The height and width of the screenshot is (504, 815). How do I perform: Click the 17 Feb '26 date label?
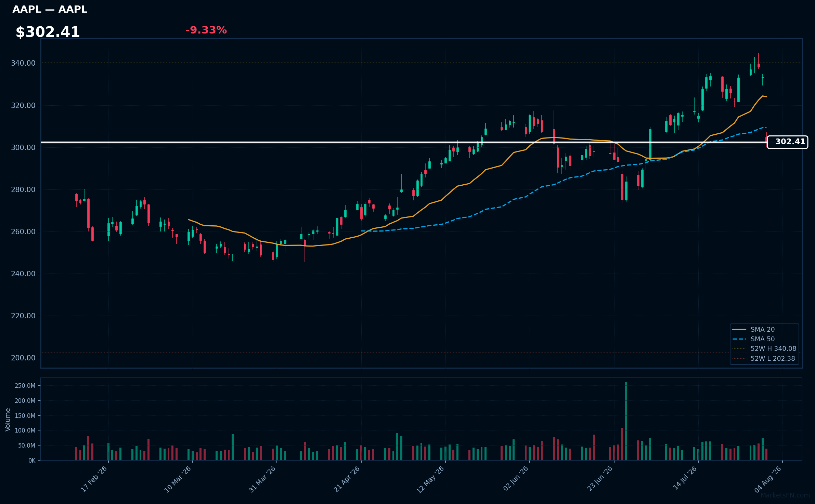[94, 479]
